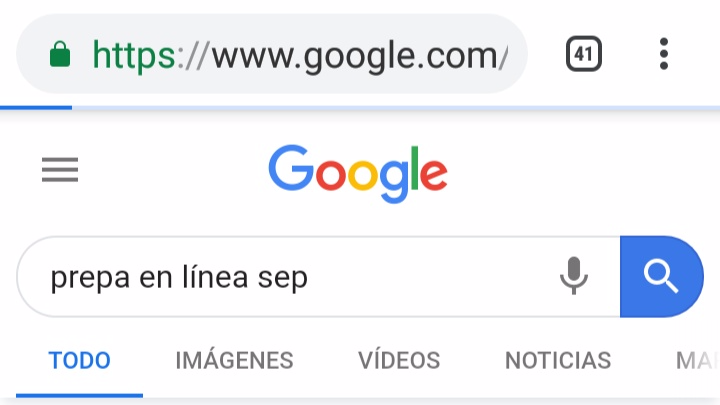The width and height of the screenshot is (720, 405).
Task: Click the colorful Google logo
Action: pos(358,174)
